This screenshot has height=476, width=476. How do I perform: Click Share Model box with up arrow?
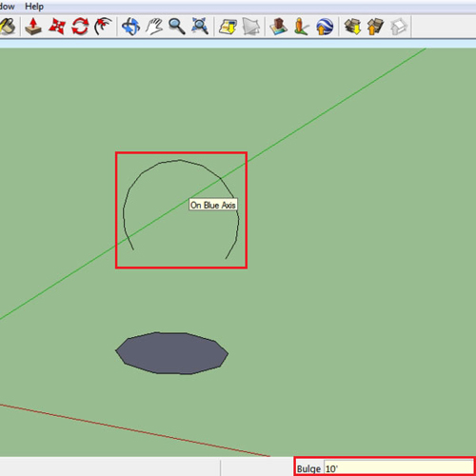click(375, 26)
